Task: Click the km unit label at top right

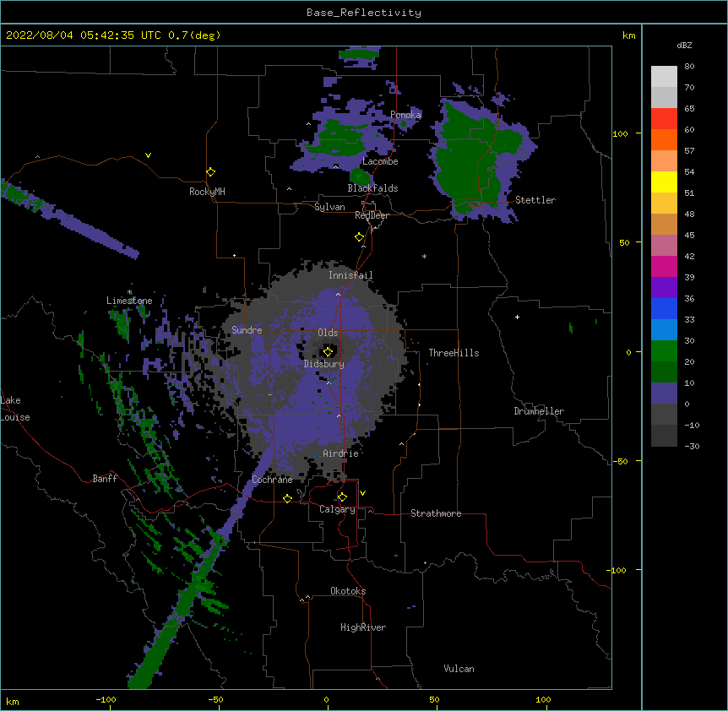Action: tap(629, 35)
